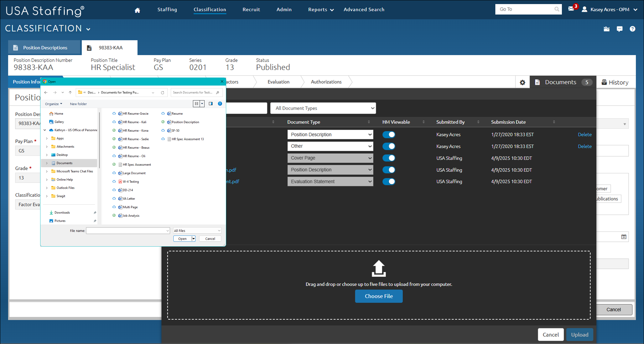Toggle HM Viewable for Evaluation Statement row

coord(388,182)
